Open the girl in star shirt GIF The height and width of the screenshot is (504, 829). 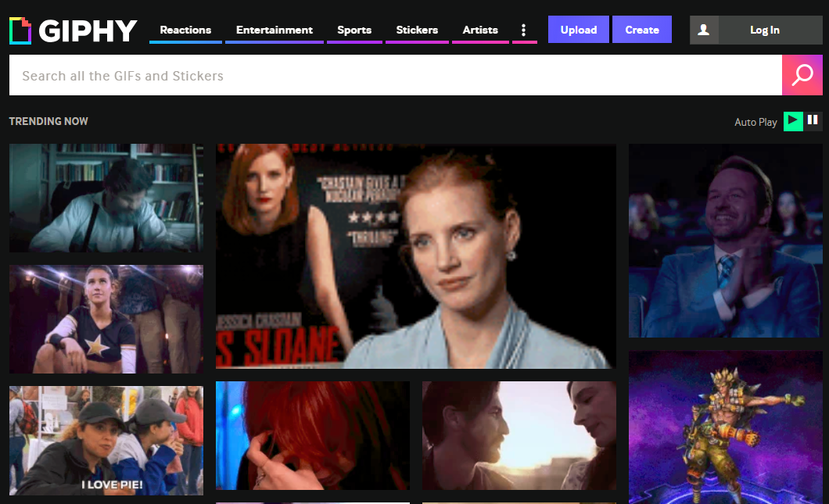(106, 319)
